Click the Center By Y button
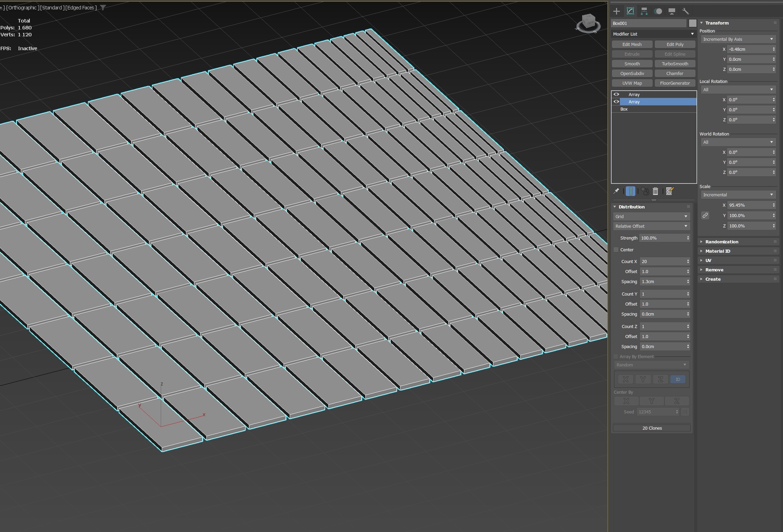 point(651,401)
